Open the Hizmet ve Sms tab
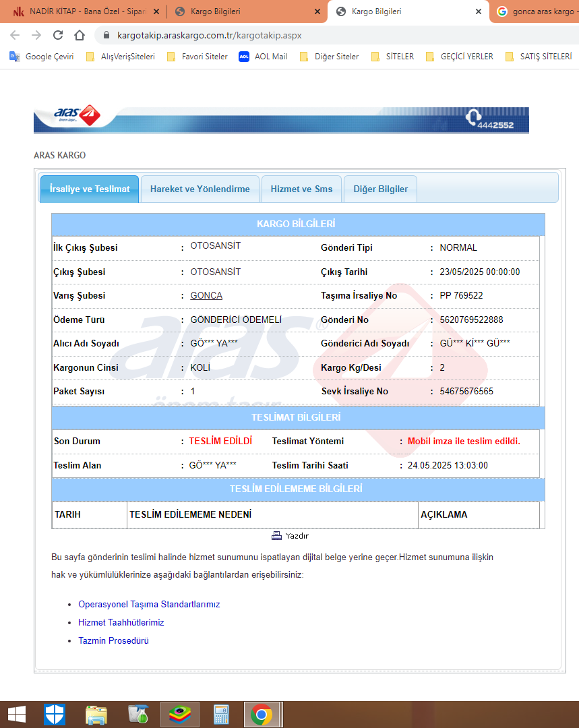Viewport: 579px width, 728px height. [x=302, y=189]
